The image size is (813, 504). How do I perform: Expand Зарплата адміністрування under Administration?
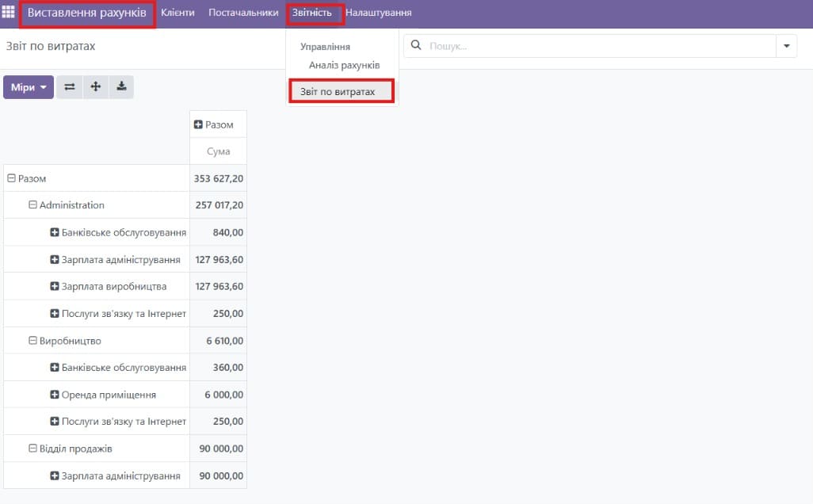[x=55, y=259]
